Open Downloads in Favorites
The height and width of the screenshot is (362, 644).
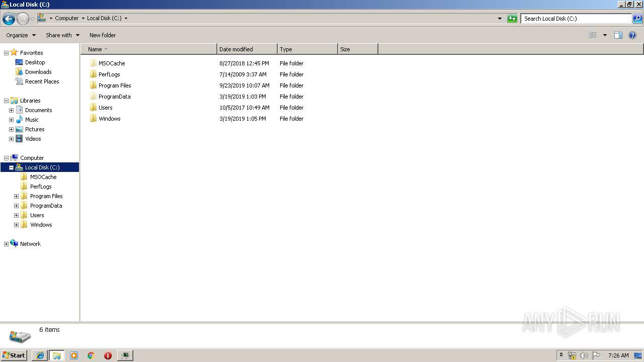[x=38, y=72]
